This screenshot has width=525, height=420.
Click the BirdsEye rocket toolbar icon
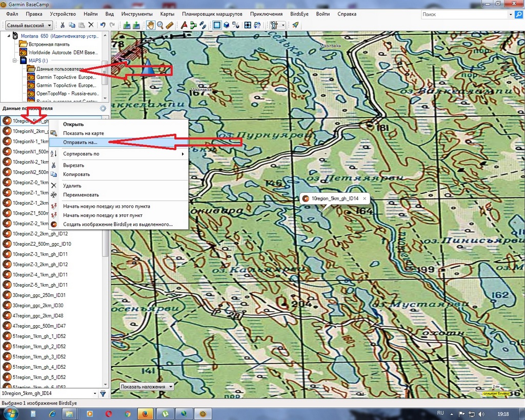click(x=296, y=25)
